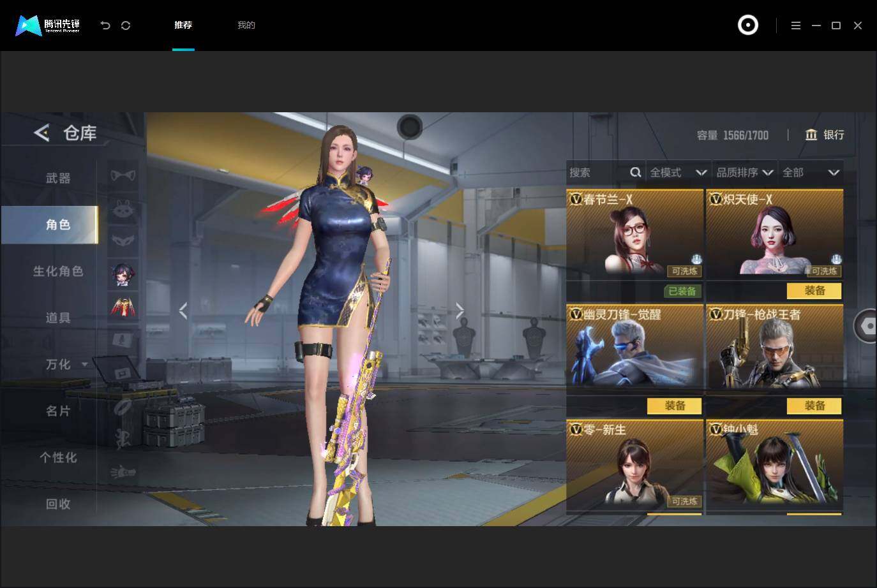Image resolution: width=877 pixels, height=588 pixels.
Task: Switch to the 推荐 tab
Action: tap(183, 25)
